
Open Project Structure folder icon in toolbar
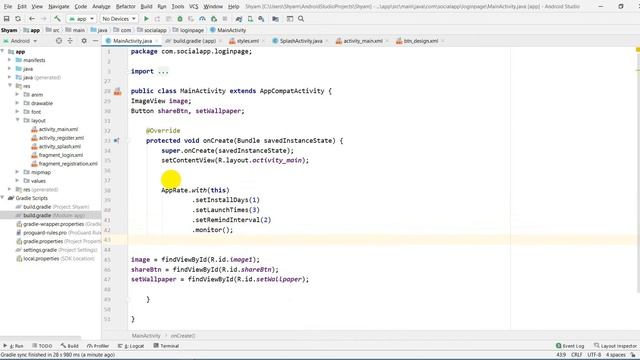pos(276,19)
